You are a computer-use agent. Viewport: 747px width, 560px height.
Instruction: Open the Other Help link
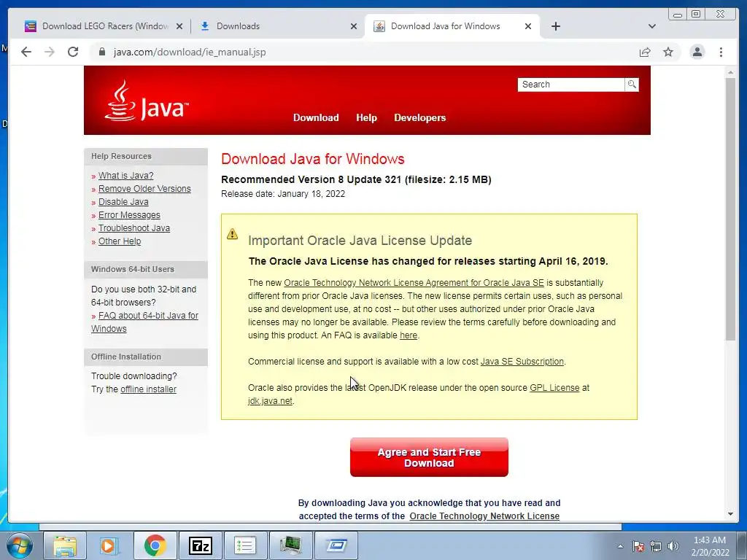[120, 241]
